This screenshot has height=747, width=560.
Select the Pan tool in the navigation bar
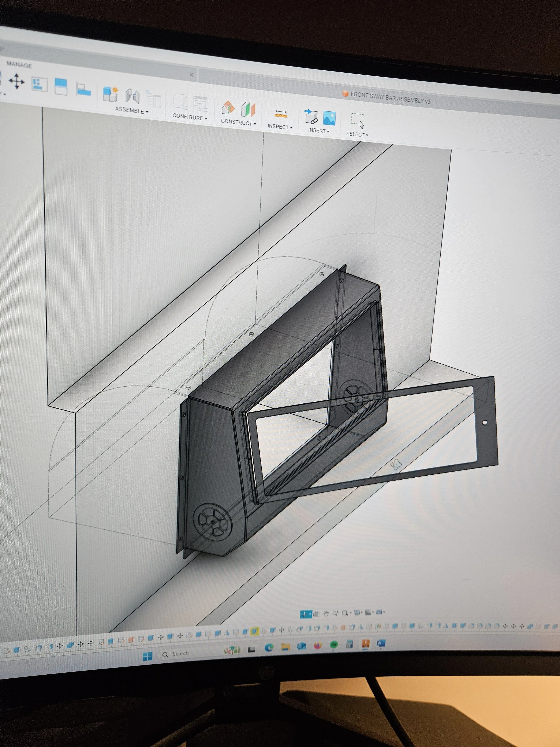click(x=326, y=614)
